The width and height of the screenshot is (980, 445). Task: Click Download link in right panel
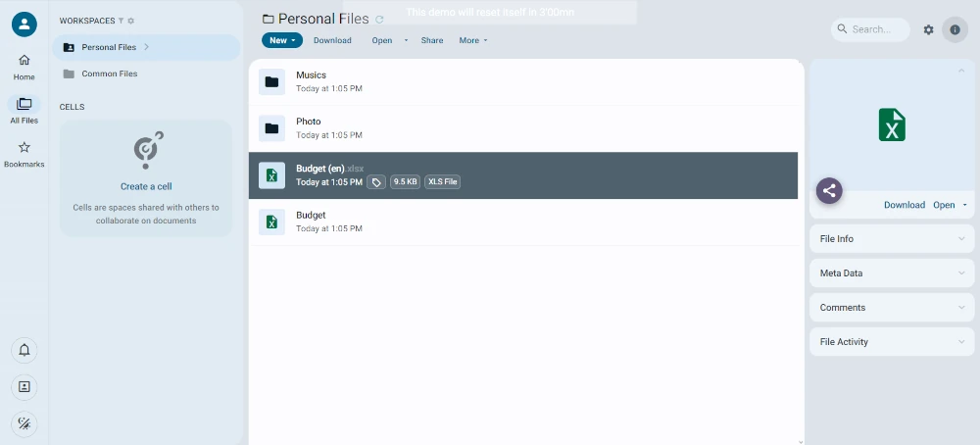904,205
